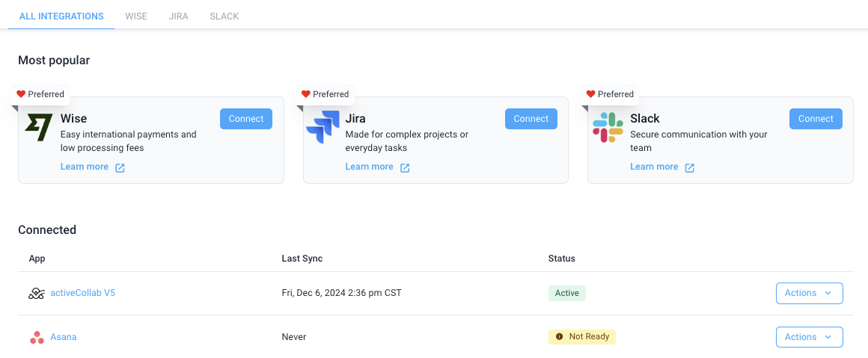
Task: Click the Preferred badge on Wise card
Action: pyautogui.click(x=40, y=94)
